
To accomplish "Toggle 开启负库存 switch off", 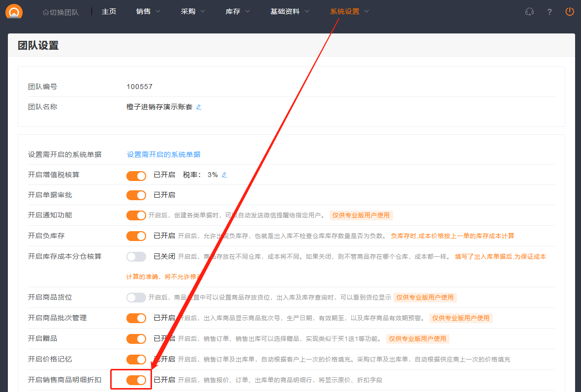I will point(136,236).
